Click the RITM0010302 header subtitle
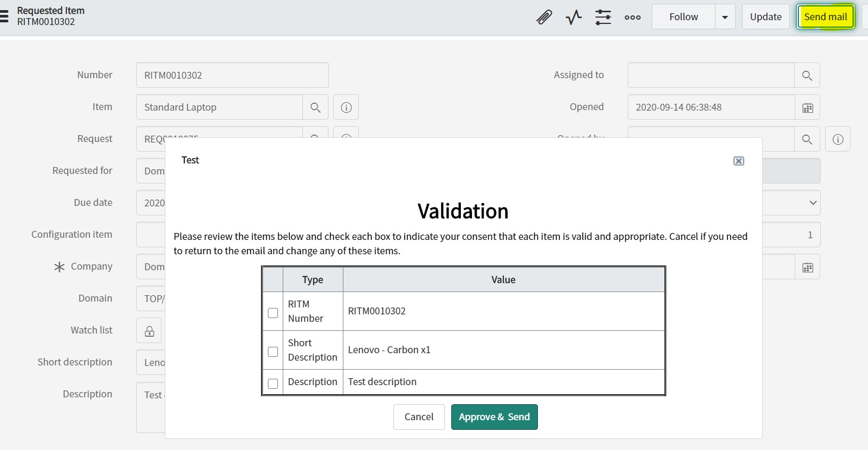Viewport: 868px width, 450px height. (x=46, y=22)
